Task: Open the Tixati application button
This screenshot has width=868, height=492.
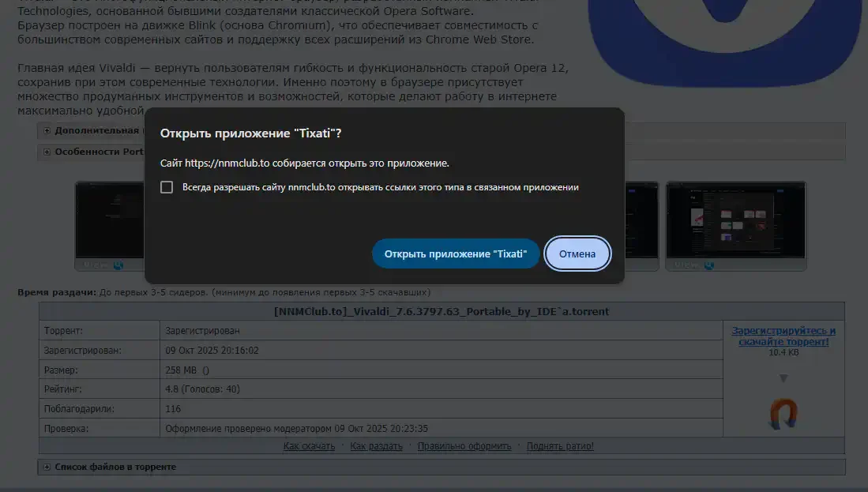Action: (456, 254)
